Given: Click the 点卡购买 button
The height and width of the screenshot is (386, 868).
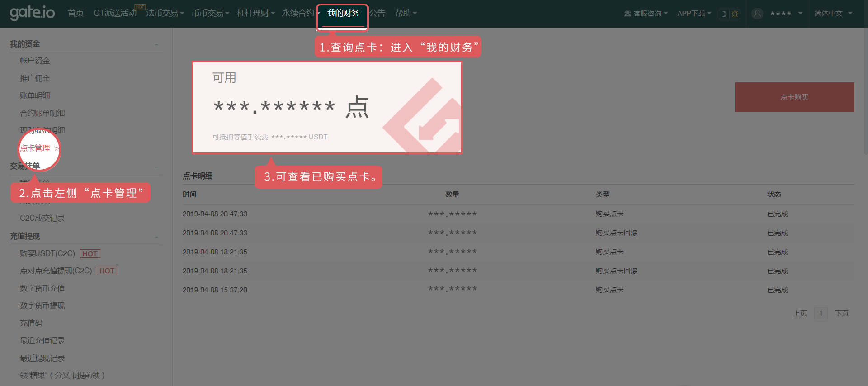Looking at the screenshot, I should [x=794, y=97].
